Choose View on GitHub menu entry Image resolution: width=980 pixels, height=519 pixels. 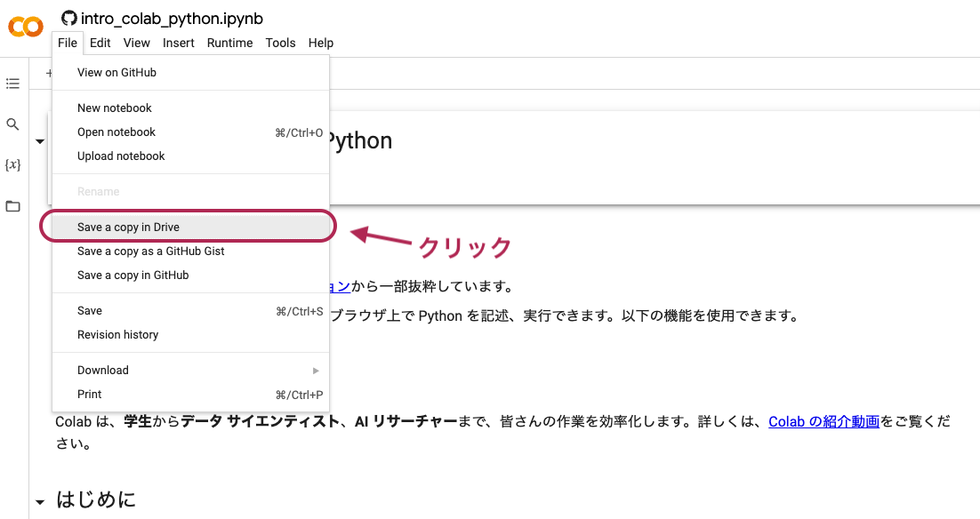(x=116, y=73)
